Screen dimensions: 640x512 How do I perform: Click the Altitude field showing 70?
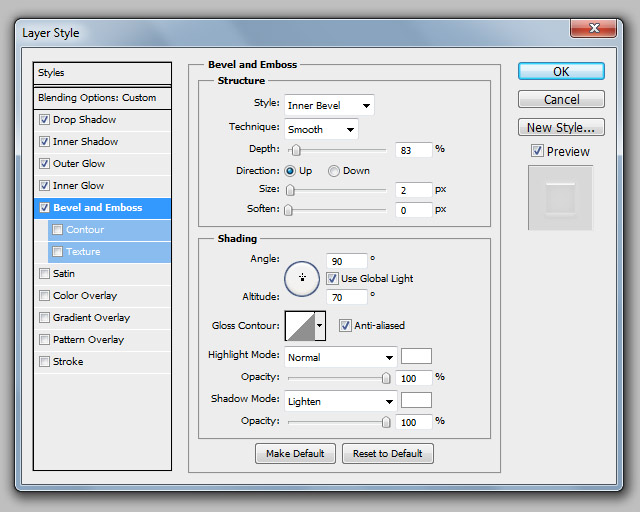(x=347, y=297)
